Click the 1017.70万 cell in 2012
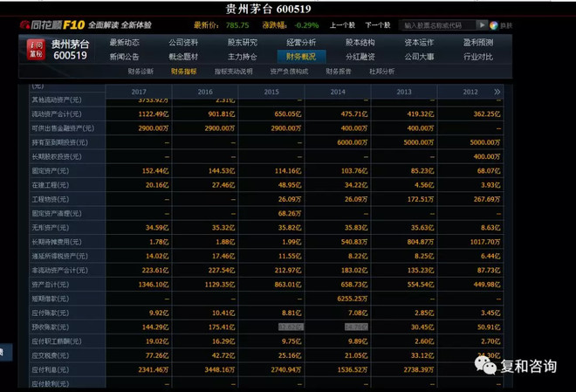The width and height of the screenshot is (576, 392). coord(485,242)
